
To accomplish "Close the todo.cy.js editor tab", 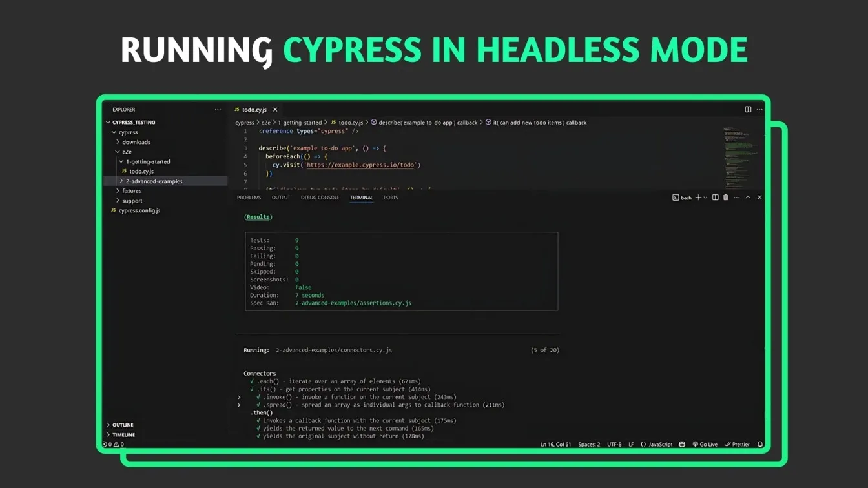I will (275, 110).
